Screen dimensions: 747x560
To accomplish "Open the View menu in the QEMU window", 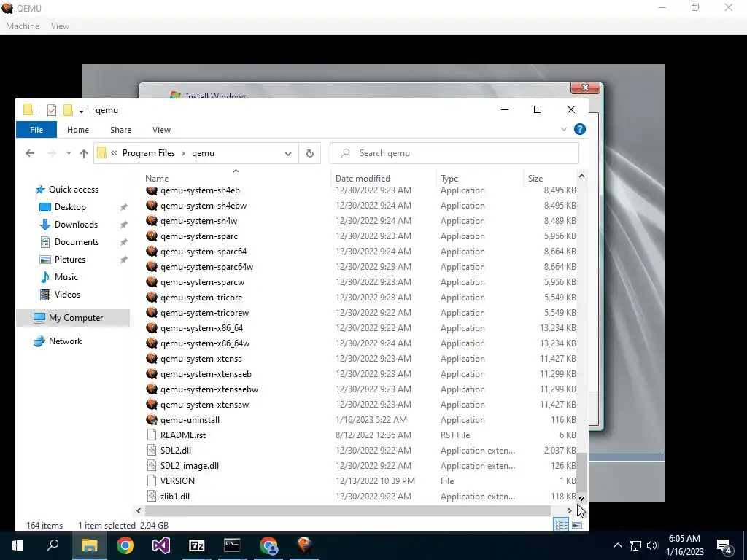I will tap(60, 26).
